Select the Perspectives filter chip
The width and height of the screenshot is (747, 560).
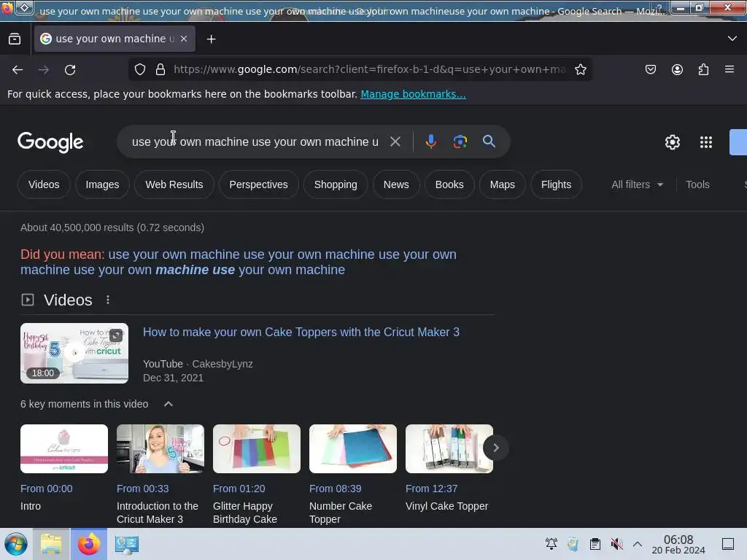point(259,184)
